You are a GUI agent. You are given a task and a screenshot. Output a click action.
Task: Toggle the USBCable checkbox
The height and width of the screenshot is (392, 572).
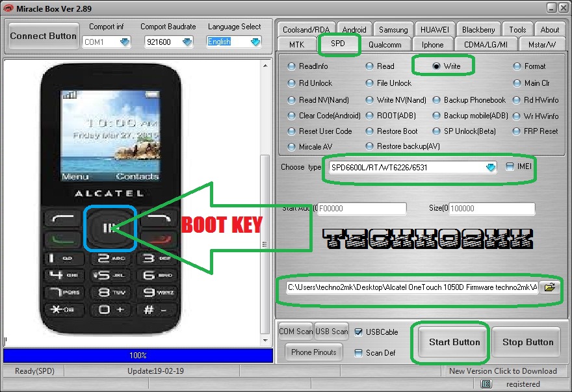pyautogui.click(x=359, y=332)
